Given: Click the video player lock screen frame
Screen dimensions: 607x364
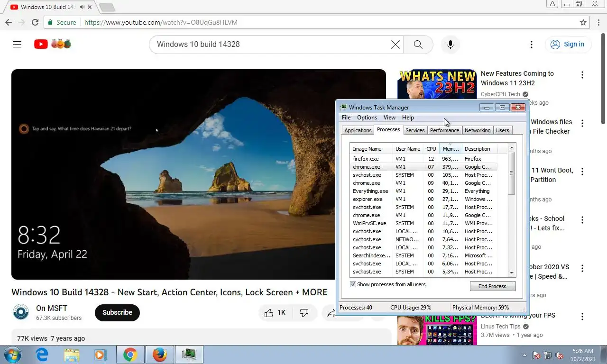Looking at the screenshot, I should pos(199,174).
